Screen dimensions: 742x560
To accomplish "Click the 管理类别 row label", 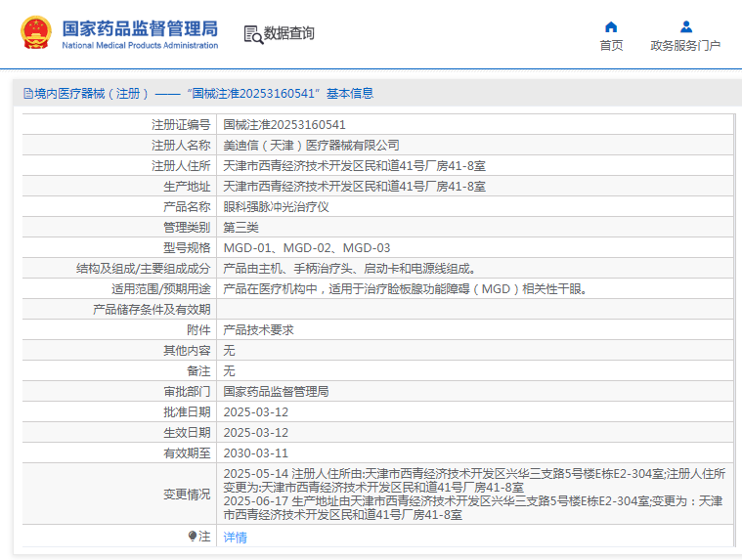I will (187, 228).
